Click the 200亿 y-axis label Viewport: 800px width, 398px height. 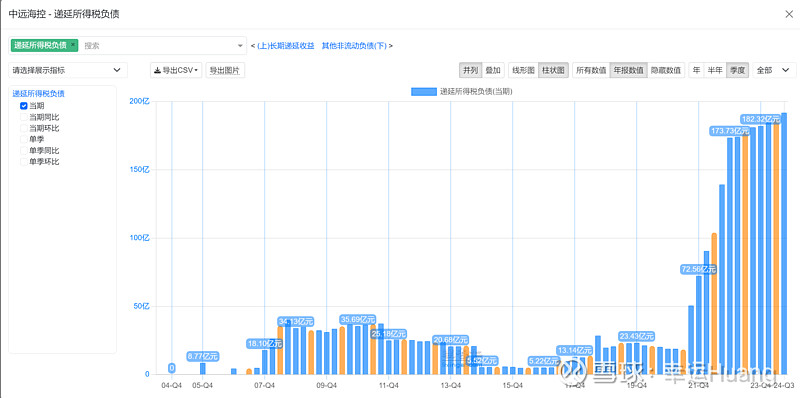point(139,101)
